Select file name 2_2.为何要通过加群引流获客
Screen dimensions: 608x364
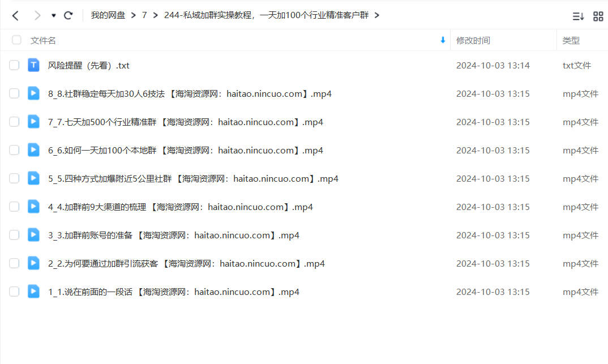186,264
